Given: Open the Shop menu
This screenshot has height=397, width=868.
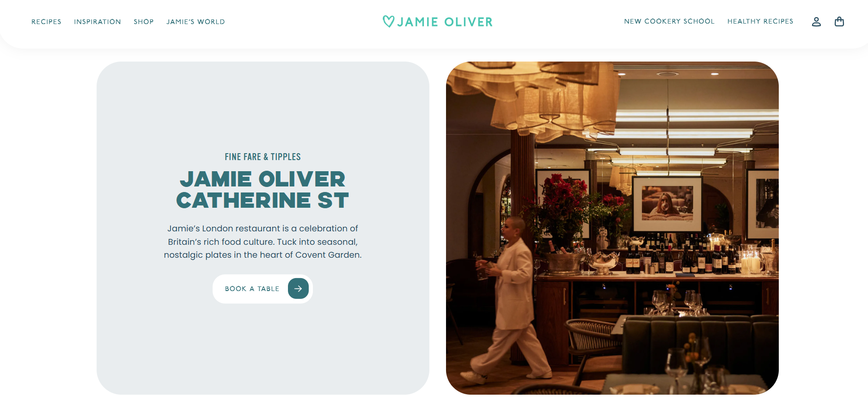Looking at the screenshot, I should (144, 22).
